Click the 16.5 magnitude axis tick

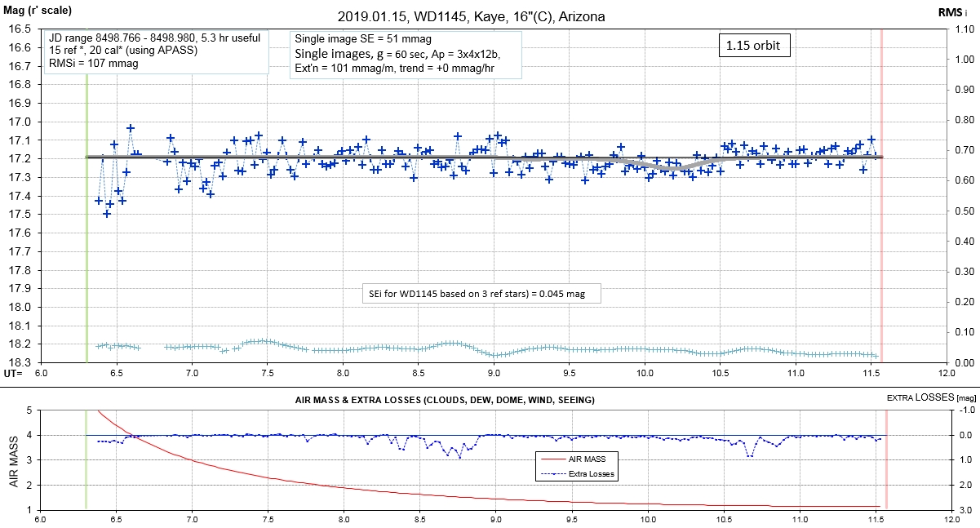[x=19, y=29]
